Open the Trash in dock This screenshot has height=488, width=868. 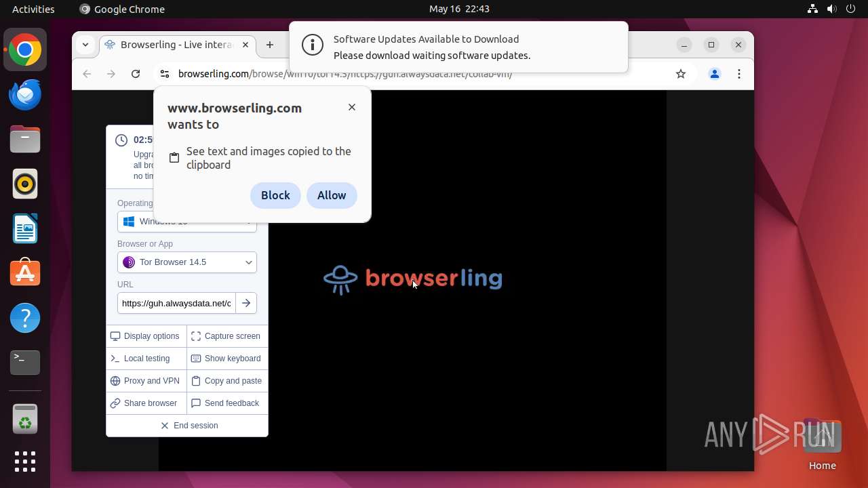pyautogui.click(x=25, y=420)
